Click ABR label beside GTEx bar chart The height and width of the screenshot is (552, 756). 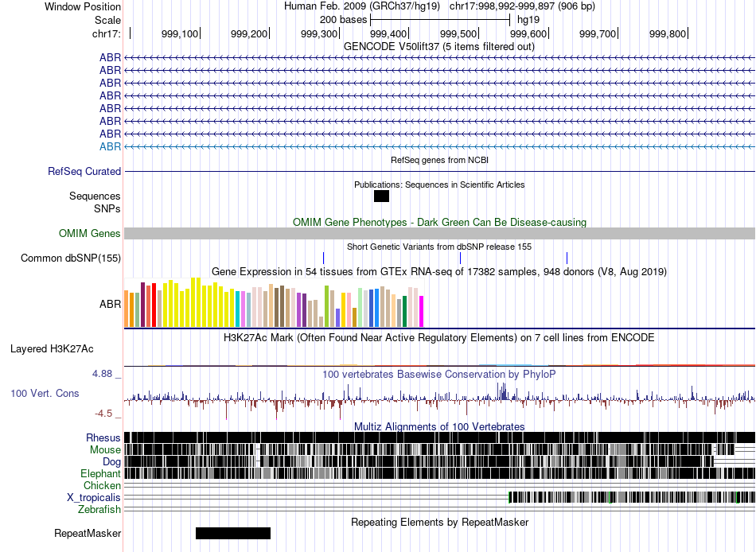(110, 304)
